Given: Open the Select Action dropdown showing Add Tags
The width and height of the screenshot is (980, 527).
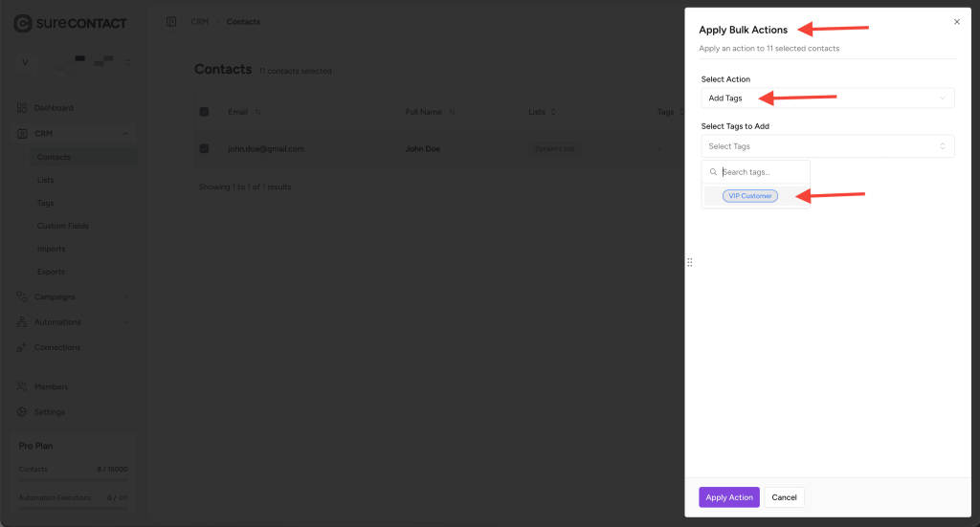Looking at the screenshot, I should click(x=827, y=99).
